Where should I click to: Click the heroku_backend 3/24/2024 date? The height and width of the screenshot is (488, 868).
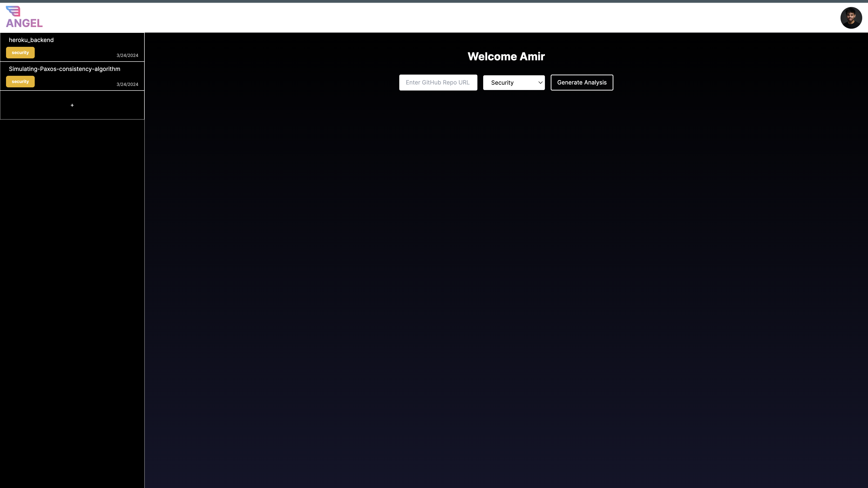click(127, 55)
